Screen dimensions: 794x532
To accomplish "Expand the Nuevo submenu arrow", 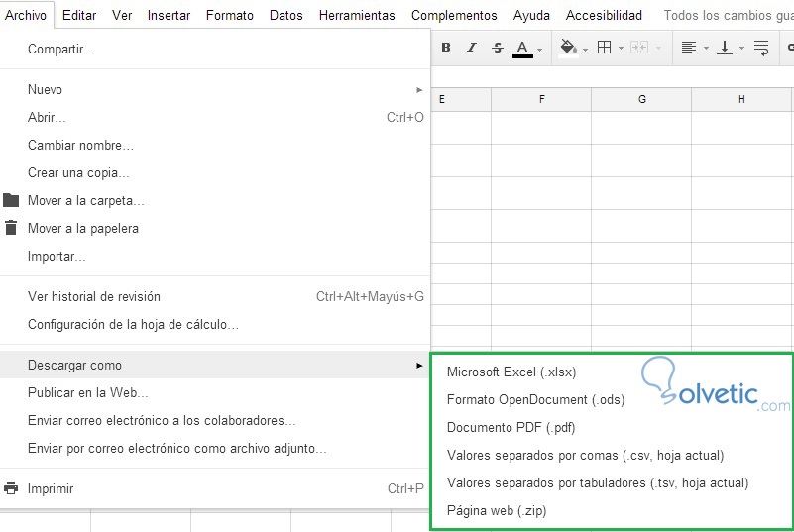I will point(419,90).
